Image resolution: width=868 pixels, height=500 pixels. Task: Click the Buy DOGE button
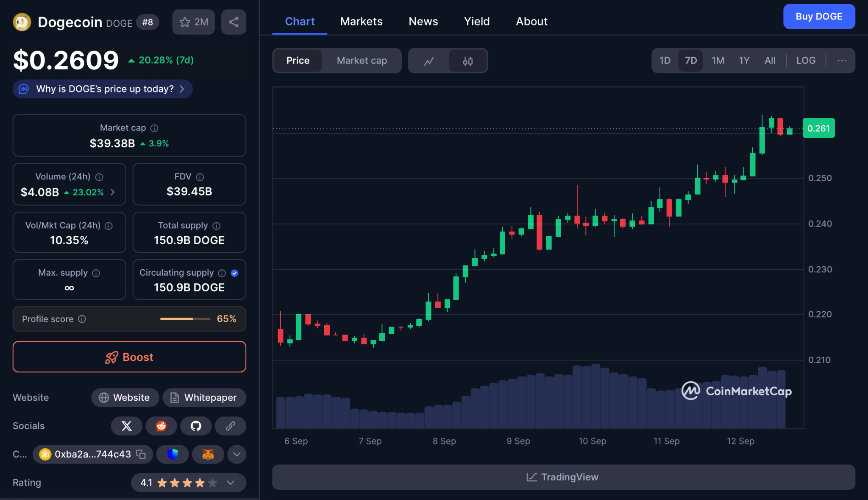(818, 17)
